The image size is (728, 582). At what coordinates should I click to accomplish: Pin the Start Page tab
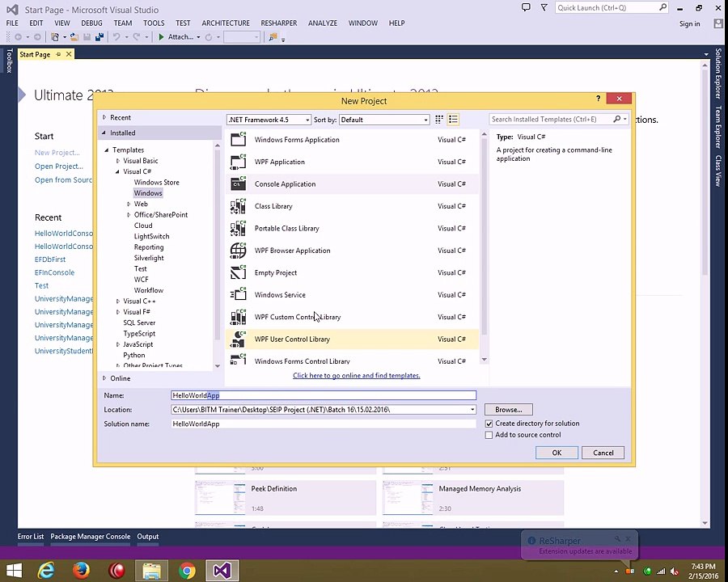[x=58, y=54]
